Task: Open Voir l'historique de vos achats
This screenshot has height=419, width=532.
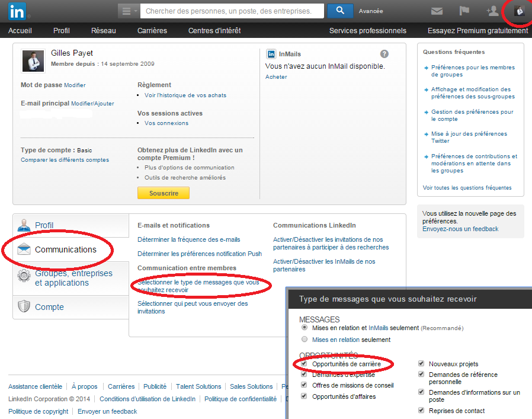Action: pyautogui.click(x=185, y=95)
